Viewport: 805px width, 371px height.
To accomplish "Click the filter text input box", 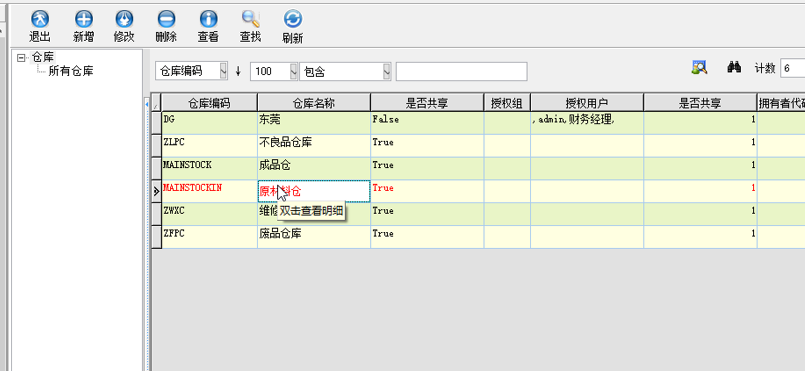I will pyautogui.click(x=462, y=71).
